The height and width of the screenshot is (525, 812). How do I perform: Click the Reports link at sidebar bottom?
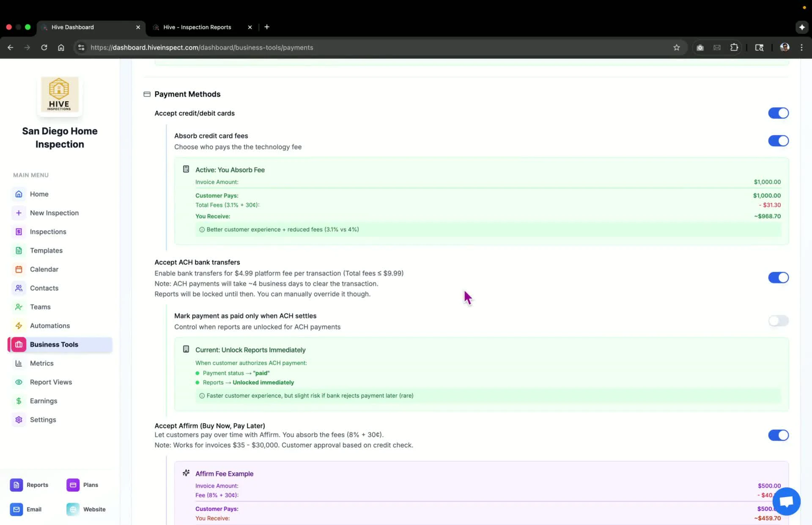37,485
